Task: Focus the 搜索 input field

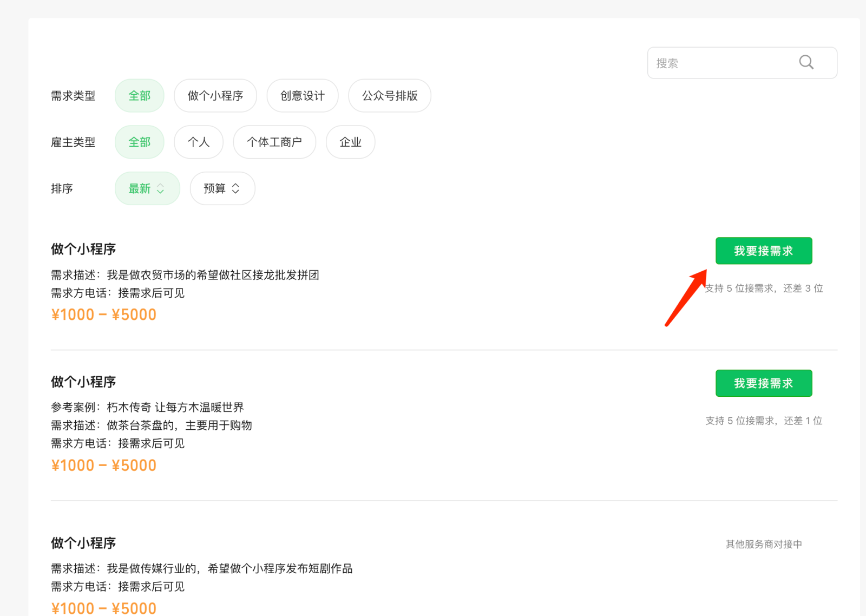Action: tap(742, 63)
